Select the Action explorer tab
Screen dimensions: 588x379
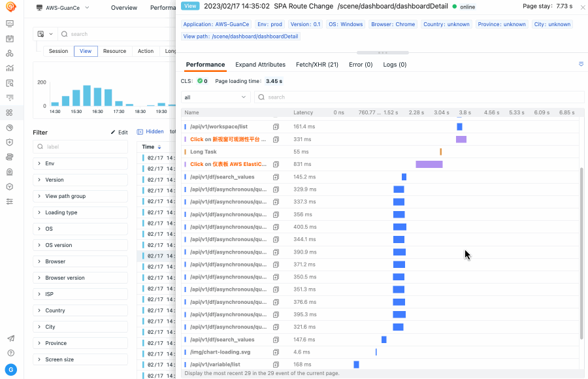click(x=146, y=51)
